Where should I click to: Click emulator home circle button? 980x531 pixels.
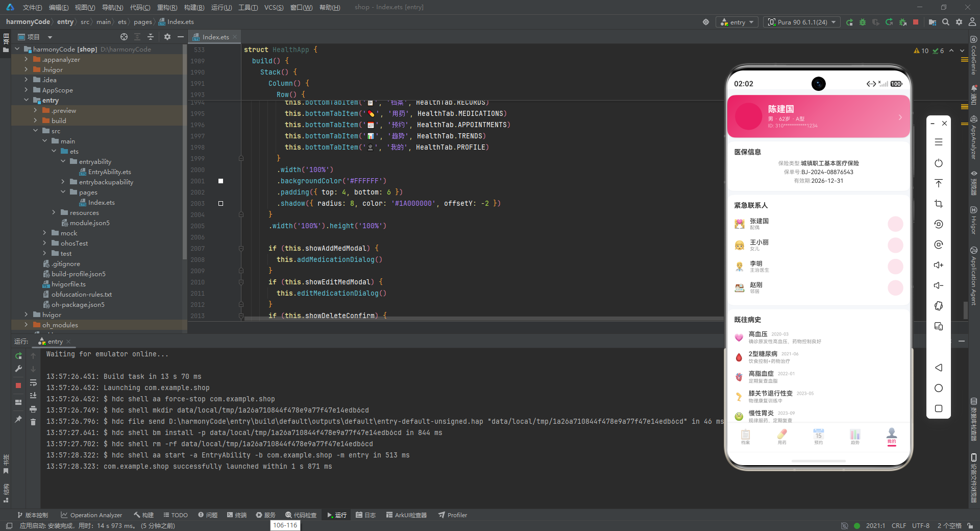click(939, 388)
